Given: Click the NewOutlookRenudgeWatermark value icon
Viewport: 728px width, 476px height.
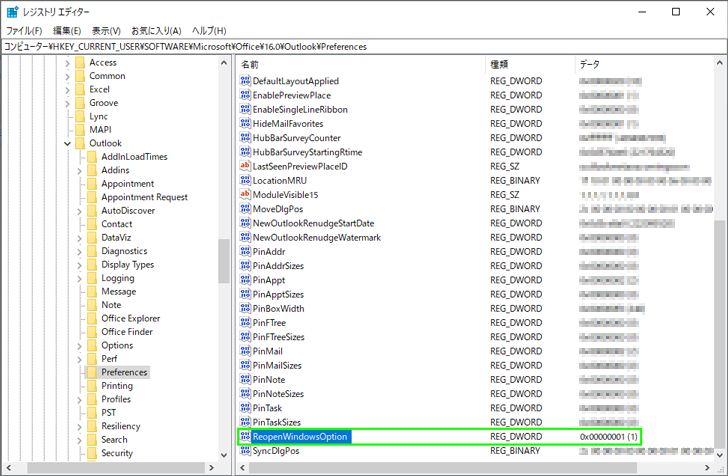Looking at the screenshot, I should coord(245,237).
